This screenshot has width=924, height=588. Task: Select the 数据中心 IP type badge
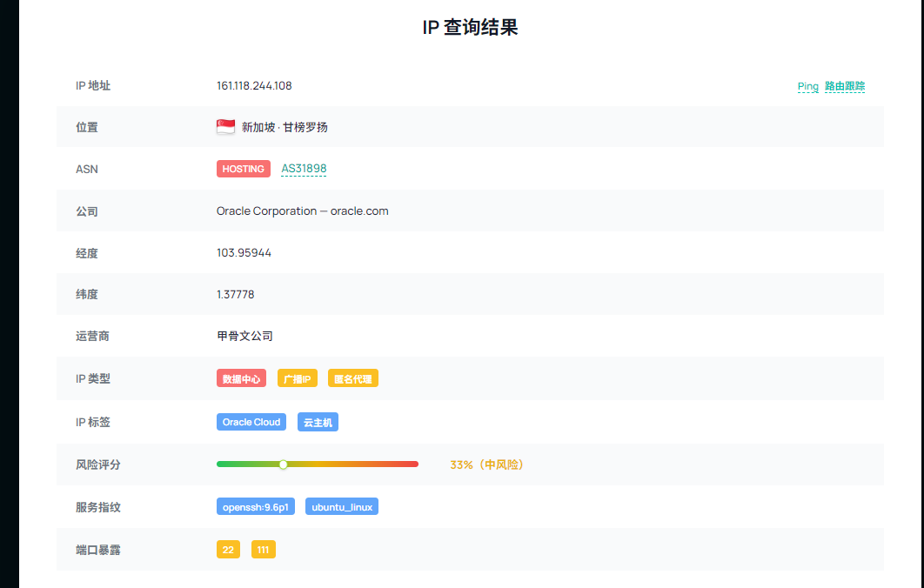click(x=241, y=378)
